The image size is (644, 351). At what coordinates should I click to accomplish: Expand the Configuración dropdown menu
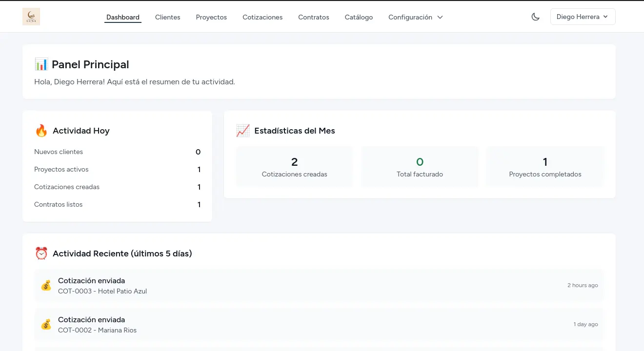coord(416,17)
